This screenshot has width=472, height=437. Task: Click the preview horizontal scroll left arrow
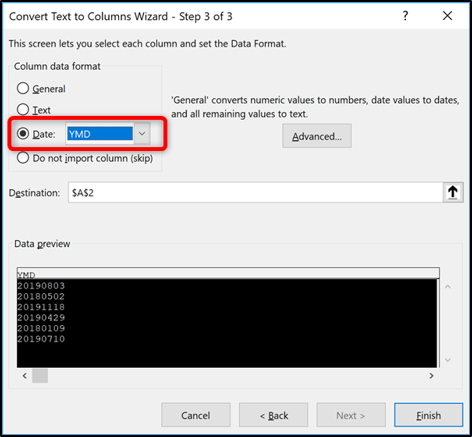tap(25, 376)
